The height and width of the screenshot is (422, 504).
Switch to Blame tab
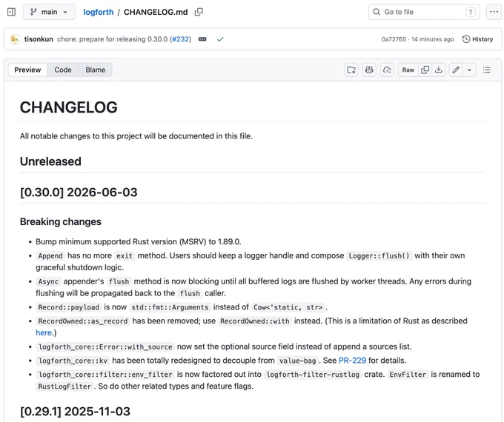[96, 70]
